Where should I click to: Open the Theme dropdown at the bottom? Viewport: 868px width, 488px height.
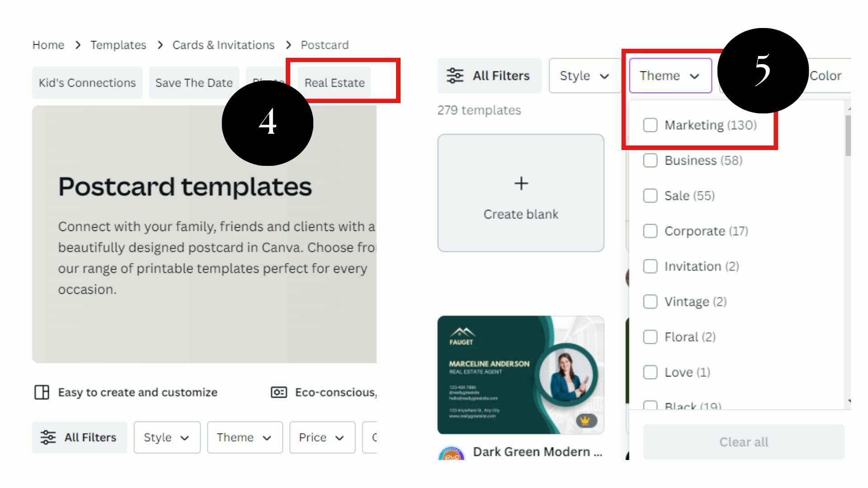pos(244,437)
